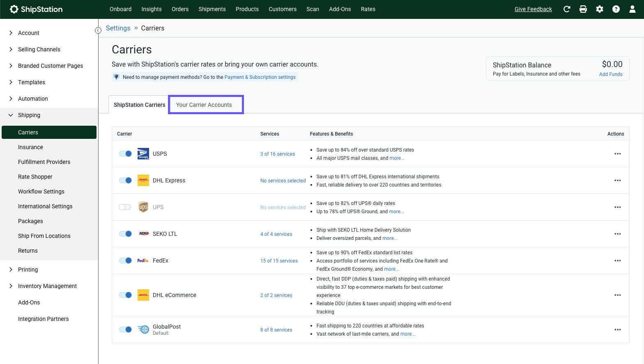
Task: Switch to Your Carrier Accounts tab
Action: point(204,105)
